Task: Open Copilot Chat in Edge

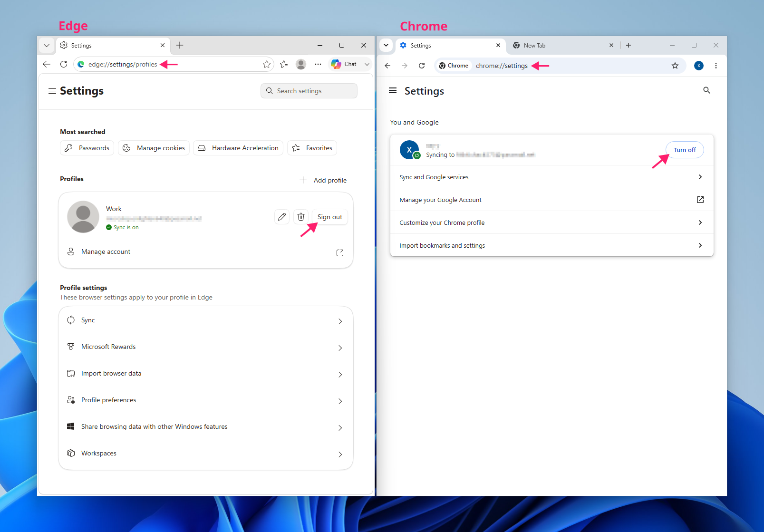Action: coord(344,64)
